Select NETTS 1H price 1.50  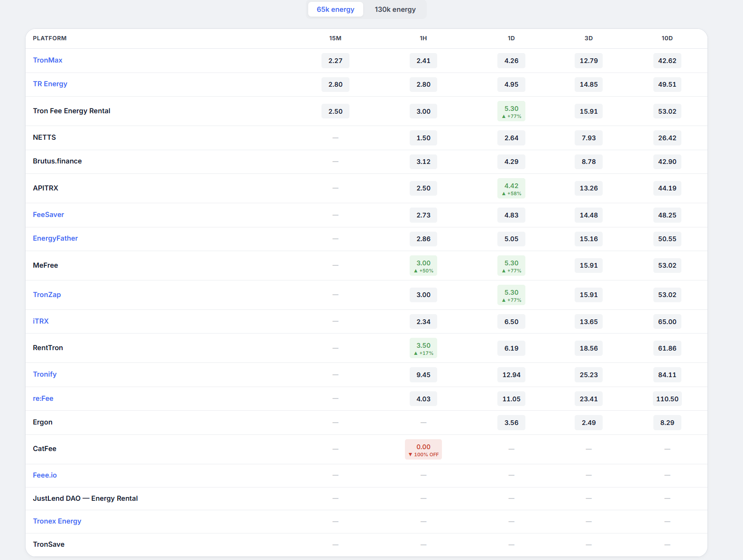tap(423, 138)
